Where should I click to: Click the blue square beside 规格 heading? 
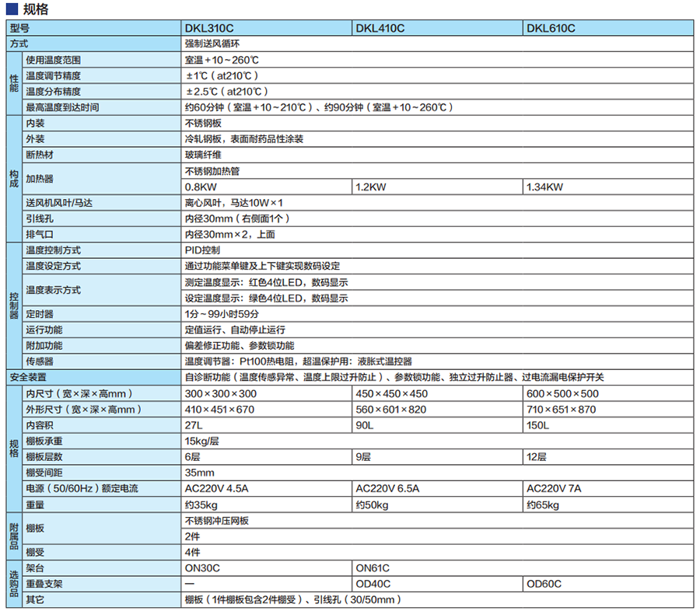11,9
